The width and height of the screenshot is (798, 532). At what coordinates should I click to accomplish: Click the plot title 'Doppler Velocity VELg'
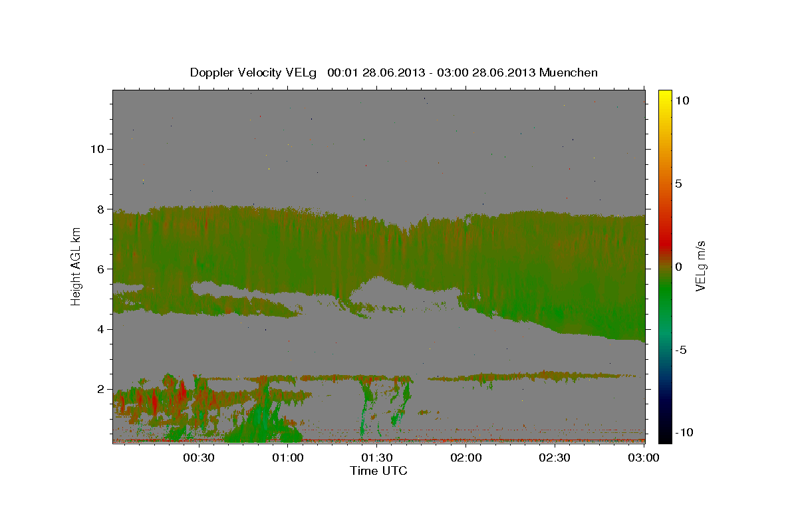point(253,72)
